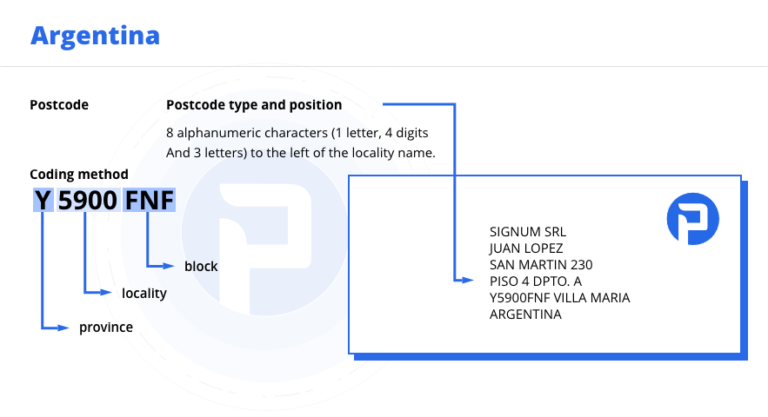Click the Postcode label
This screenshot has width=768, height=417.
59,104
